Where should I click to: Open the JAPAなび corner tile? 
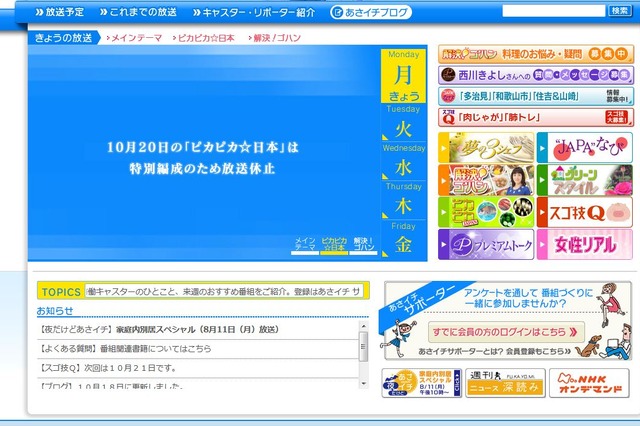tap(584, 148)
